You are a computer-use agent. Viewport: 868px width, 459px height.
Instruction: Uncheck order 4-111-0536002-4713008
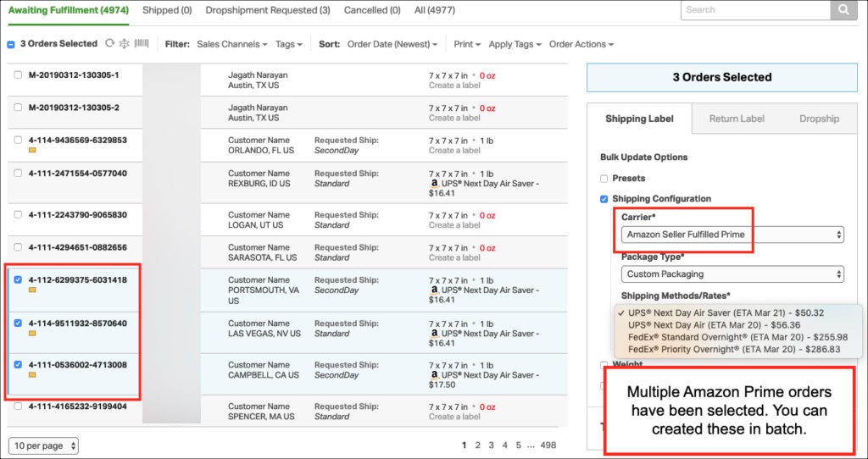[18, 364]
